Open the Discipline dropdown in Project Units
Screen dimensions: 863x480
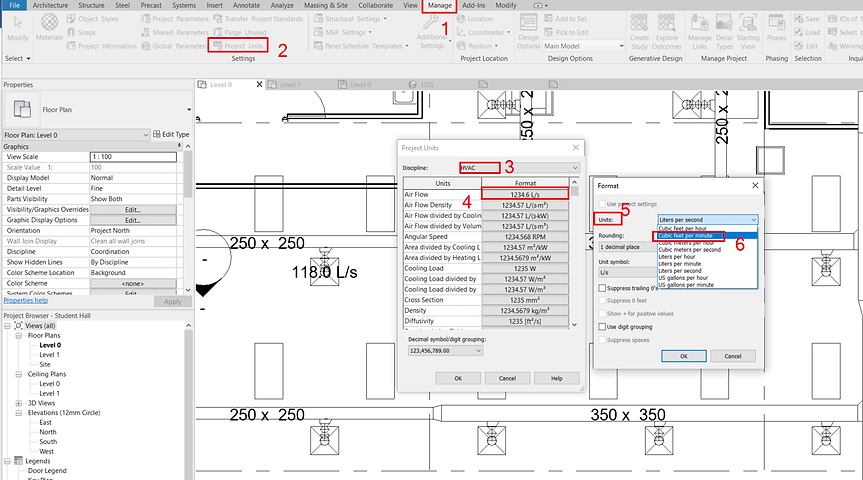[x=519, y=168]
